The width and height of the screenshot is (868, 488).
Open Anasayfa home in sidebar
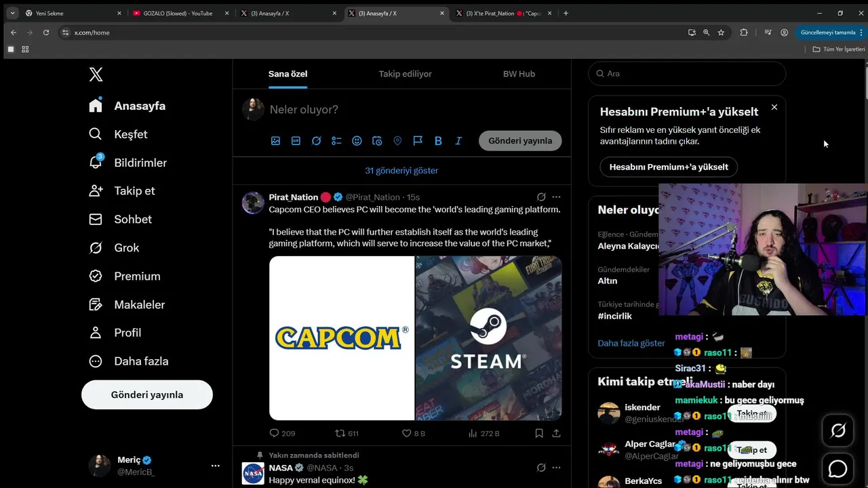(127, 106)
